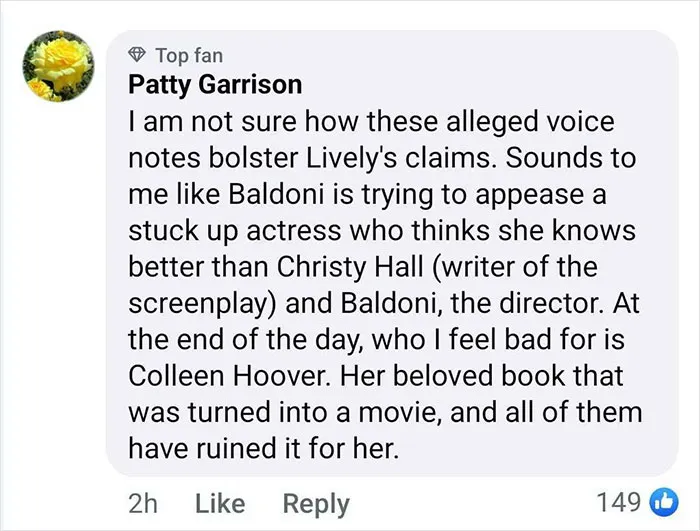Open the 2h comment timestamp
Screen dimensions: 700x531
[x=143, y=504]
